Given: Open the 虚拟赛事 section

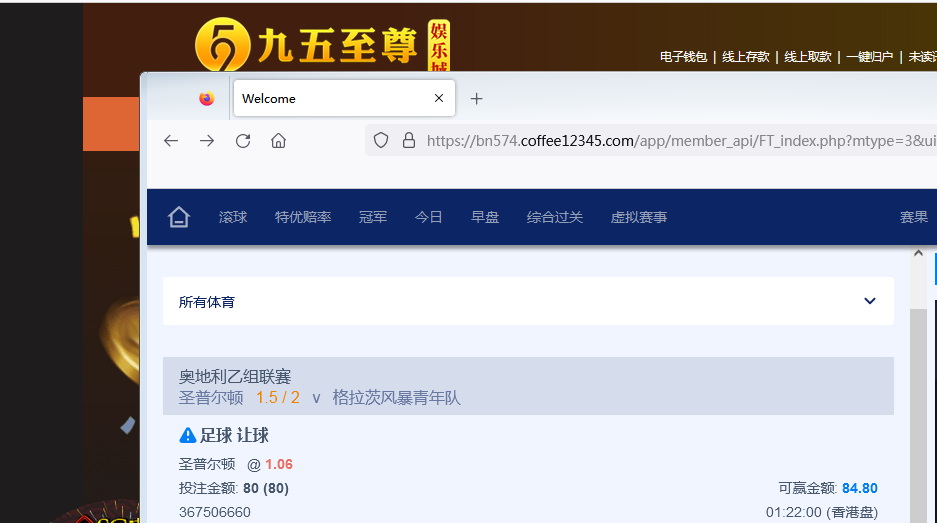Looking at the screenshot, I should 639,217.
